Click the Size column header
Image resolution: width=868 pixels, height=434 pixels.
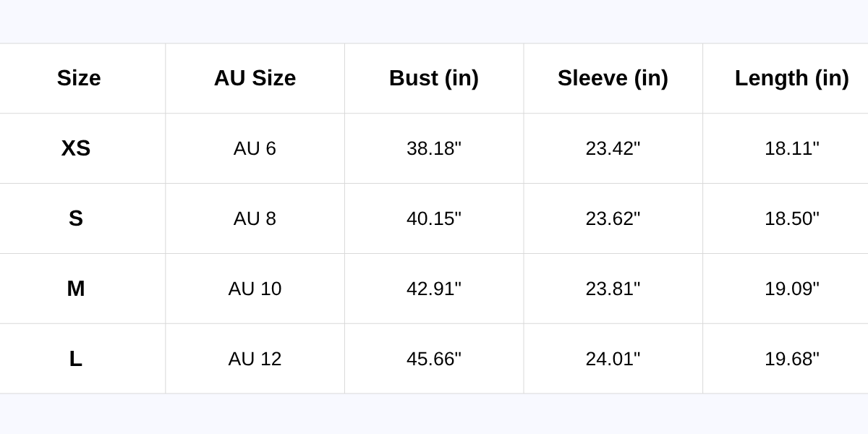pyautogui.click(x=79, y=78)
